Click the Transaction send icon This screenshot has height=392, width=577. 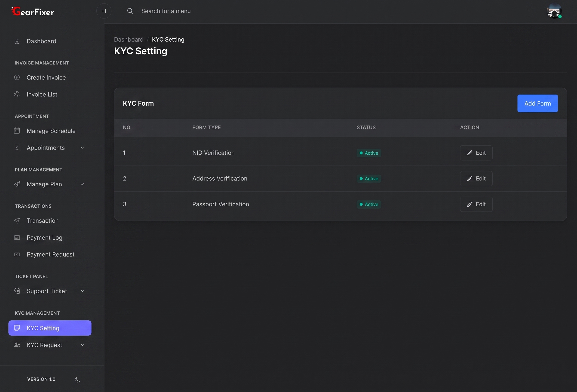[x=17, y=221]
